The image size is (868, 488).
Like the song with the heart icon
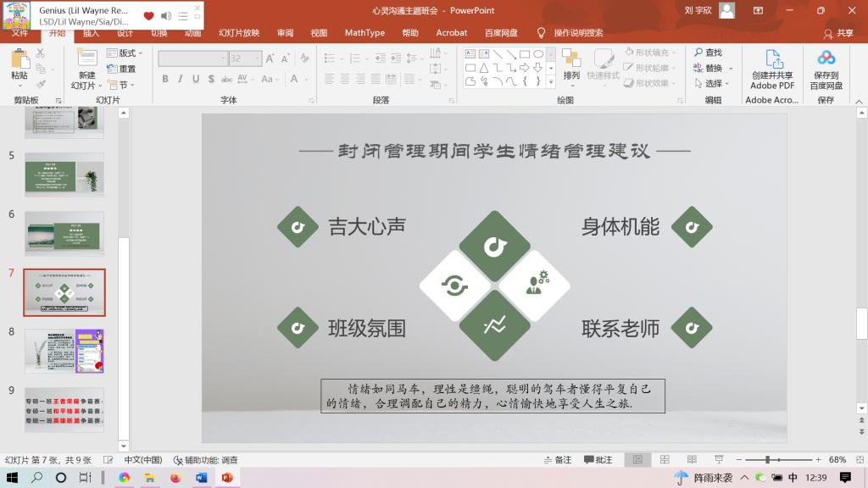tap(149, 15)
